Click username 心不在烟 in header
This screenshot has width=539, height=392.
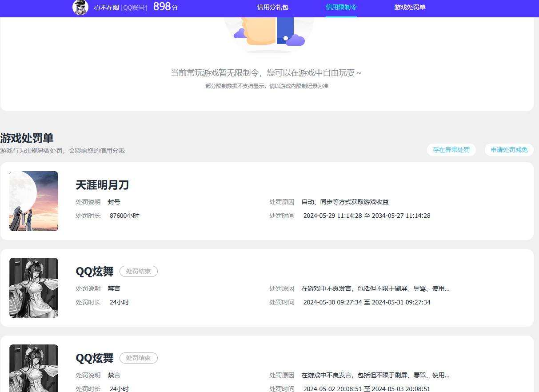pyautogui.click(x=107, y=8)
